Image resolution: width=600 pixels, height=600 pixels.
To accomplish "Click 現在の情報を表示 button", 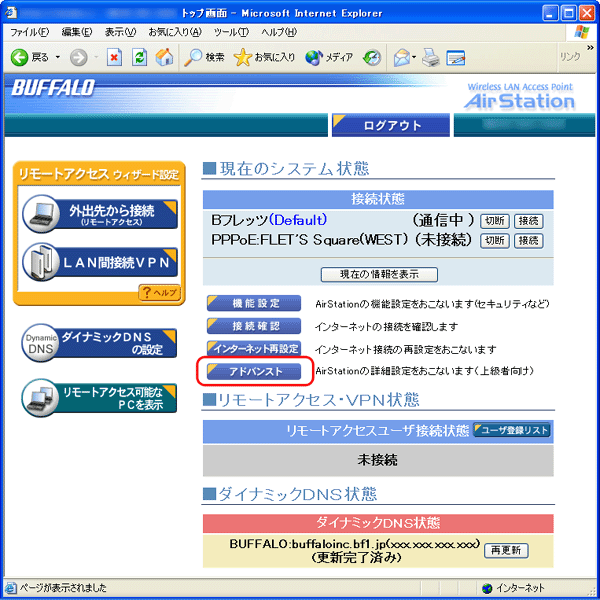I will [x=379, y=274].
